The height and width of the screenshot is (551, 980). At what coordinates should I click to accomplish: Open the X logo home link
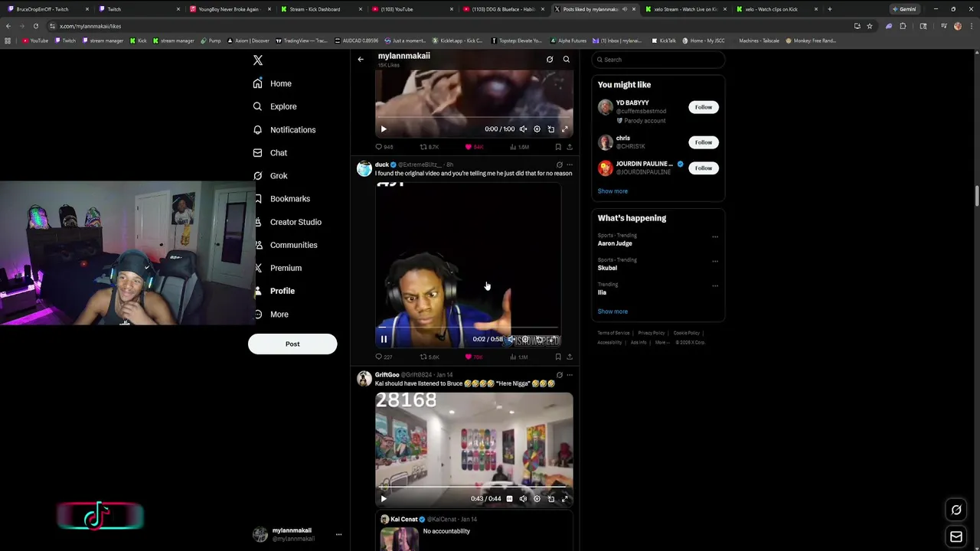point(258,60)
